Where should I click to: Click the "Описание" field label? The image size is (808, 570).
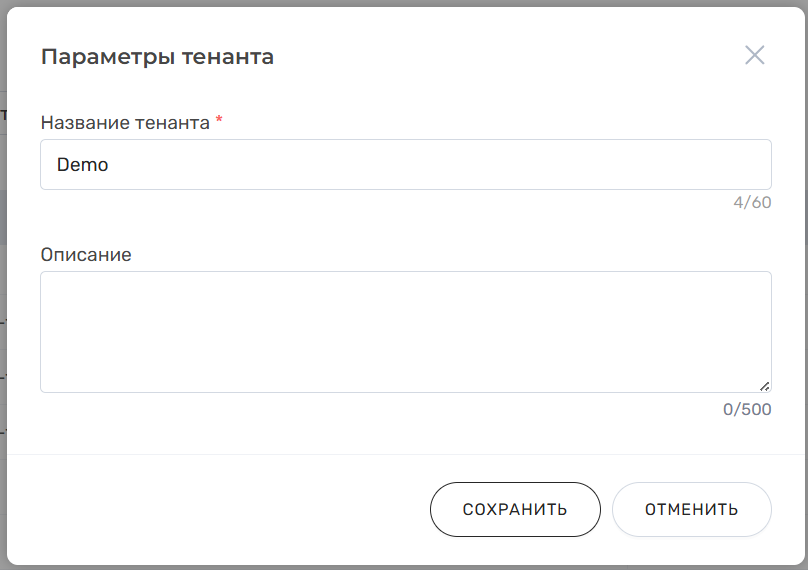tap(86, 254)
